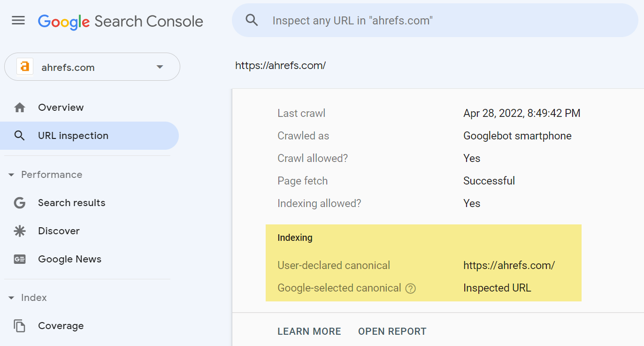Collapse the Index section
Screen dimensions: 644x346
(x=10, y=297)
